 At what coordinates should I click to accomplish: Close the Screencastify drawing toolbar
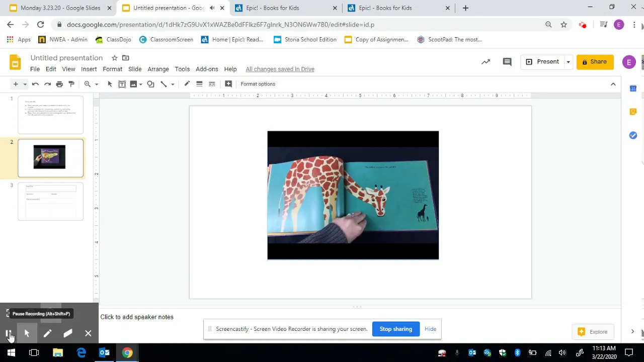[88, 333]
